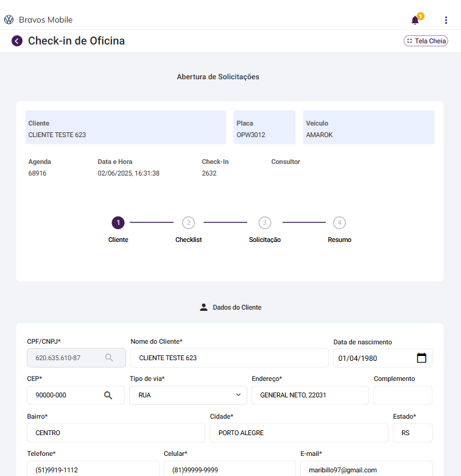Click the Nome do Cliente field

click(x=229, y=358)
